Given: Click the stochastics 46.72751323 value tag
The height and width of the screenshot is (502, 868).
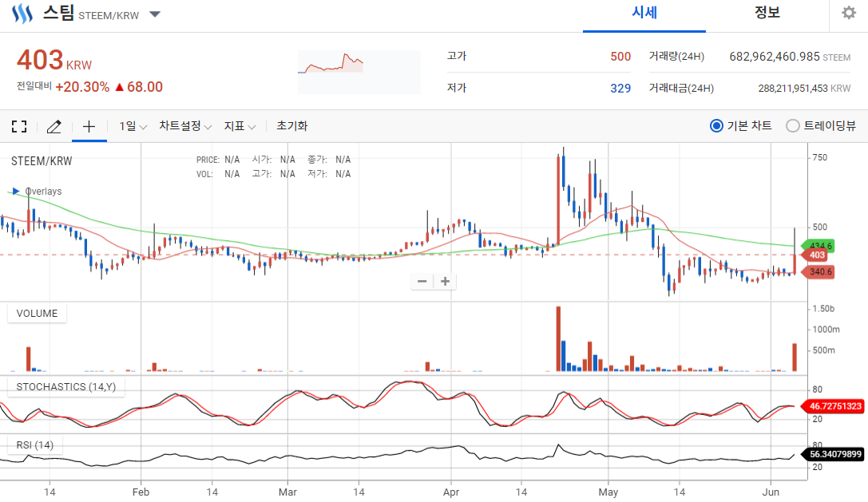Looking at the screenshot, I should click(833, 406).
